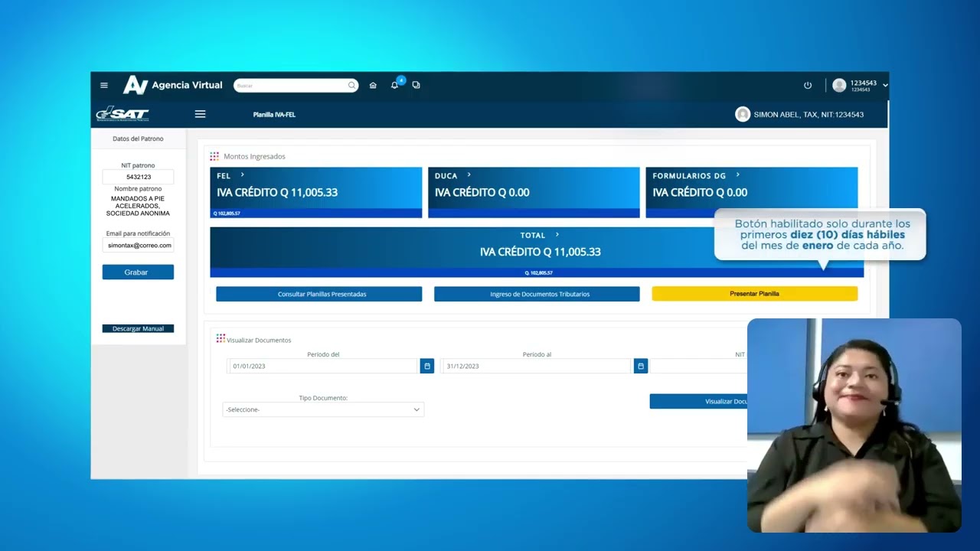Click the search magnifier icon
The height and width of the screenshot is (551, 980).
pyautogui.click(x=351, y=85)
